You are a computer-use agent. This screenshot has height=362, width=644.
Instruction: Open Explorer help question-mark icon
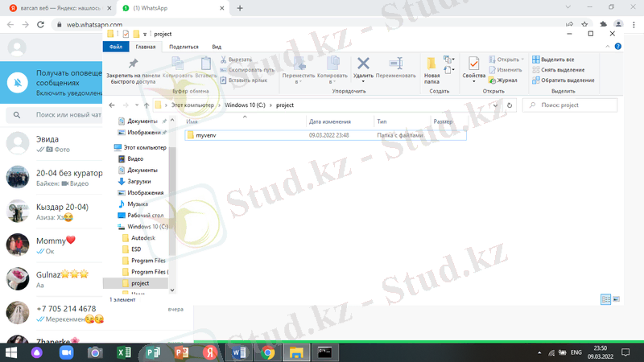(x=617, y=47)
